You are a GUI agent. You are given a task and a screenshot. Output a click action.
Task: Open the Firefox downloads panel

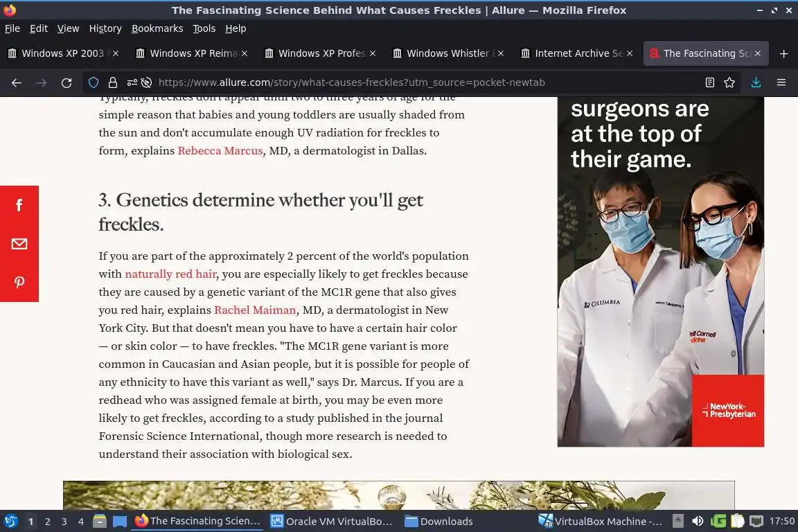pyautogui.click(x=756, y=82)
